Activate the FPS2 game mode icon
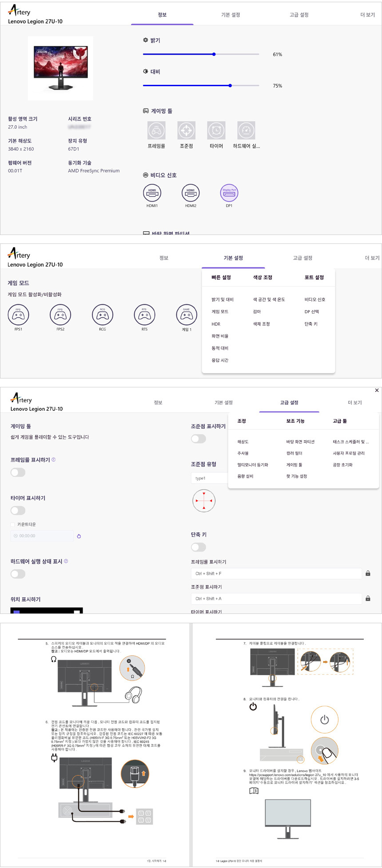Screen dimensions: 382x868 [x=60, y=315]
